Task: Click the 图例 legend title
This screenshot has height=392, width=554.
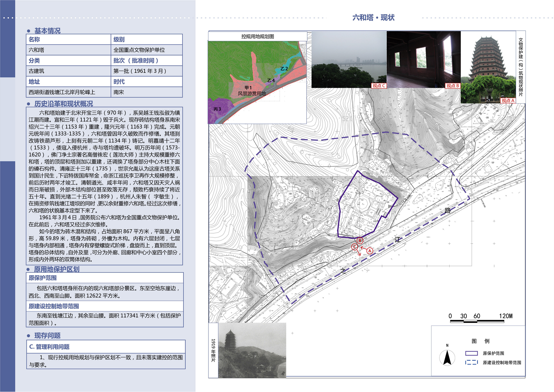Action: pos(480,341)
